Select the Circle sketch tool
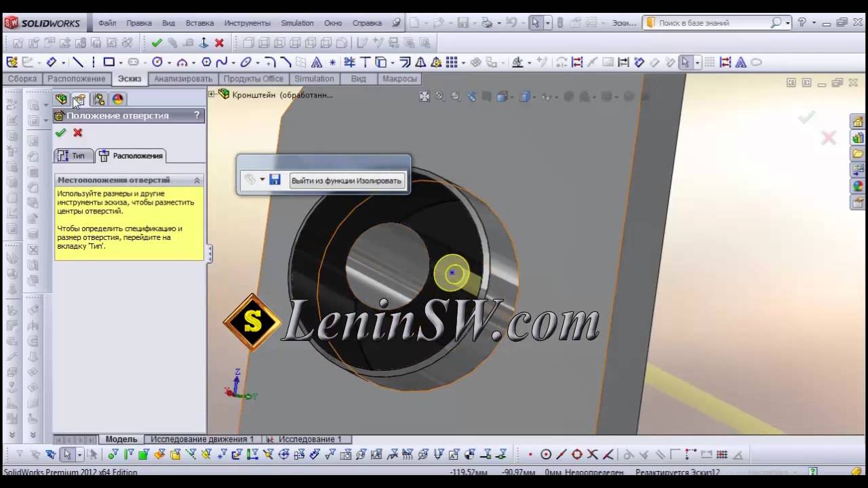 157,62
